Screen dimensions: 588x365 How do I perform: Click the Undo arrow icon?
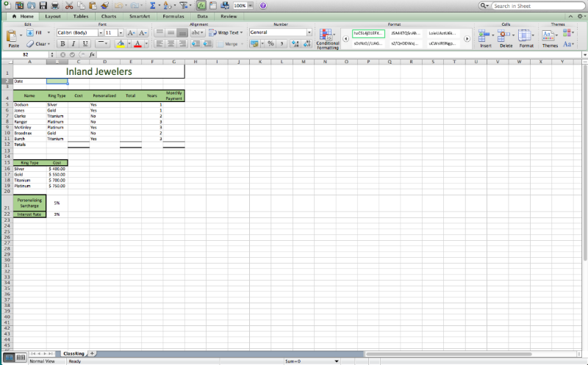tap(119, 5)
